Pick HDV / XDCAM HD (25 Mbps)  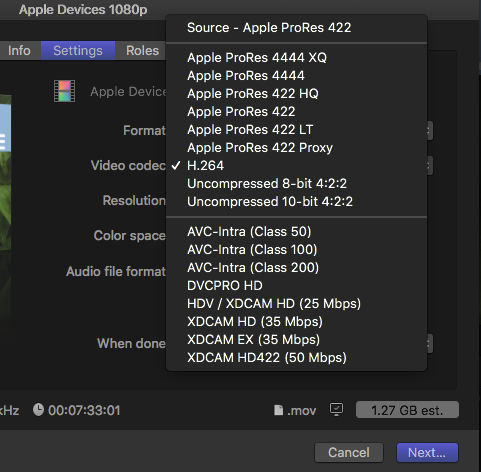coord(296,304)
